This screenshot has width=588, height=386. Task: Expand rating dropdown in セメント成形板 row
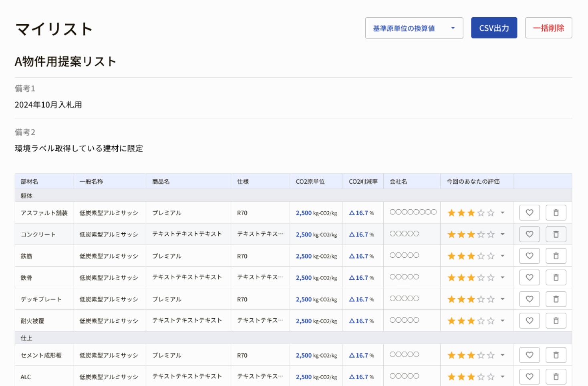502,355
